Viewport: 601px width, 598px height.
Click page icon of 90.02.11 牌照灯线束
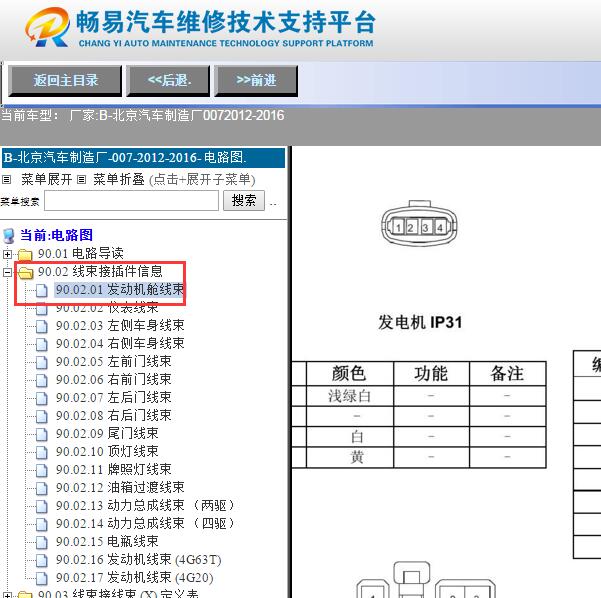[x=42, y=471]
